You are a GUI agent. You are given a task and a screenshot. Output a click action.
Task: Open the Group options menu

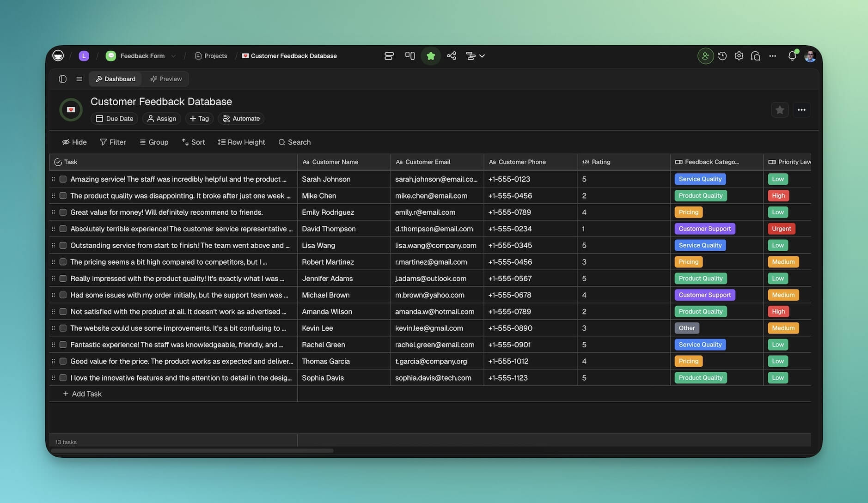pyautogui.click(x=154, y=142)
